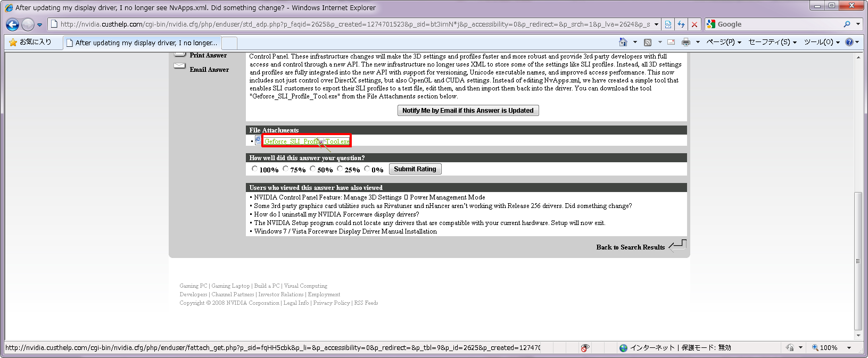This screenshot has height=358, width=868.
Task: Open 'Windows 7 / Vista Forceware' installation link
Action: 345,231
